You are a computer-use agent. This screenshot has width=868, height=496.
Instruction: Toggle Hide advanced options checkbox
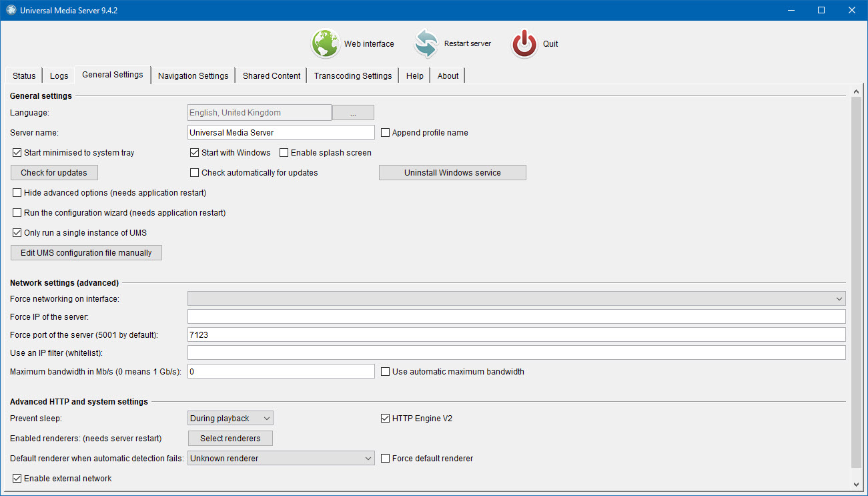pyautogui.click(x=17, y=193)
